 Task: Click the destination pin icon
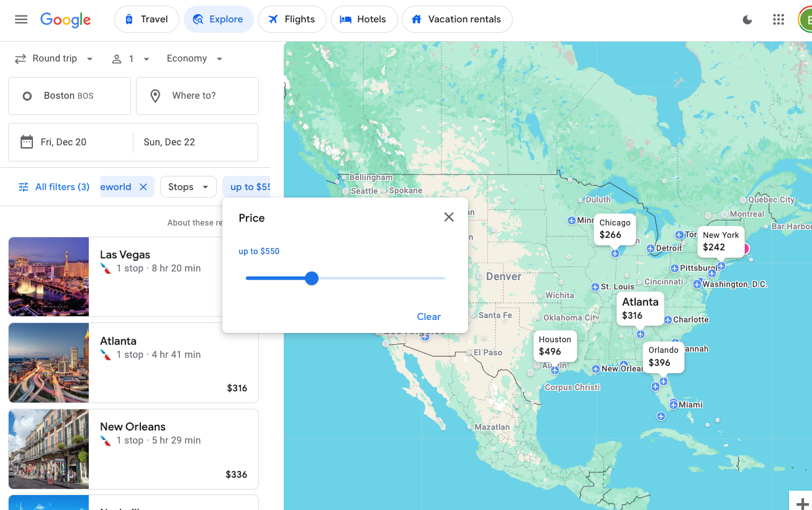[155, 96]
